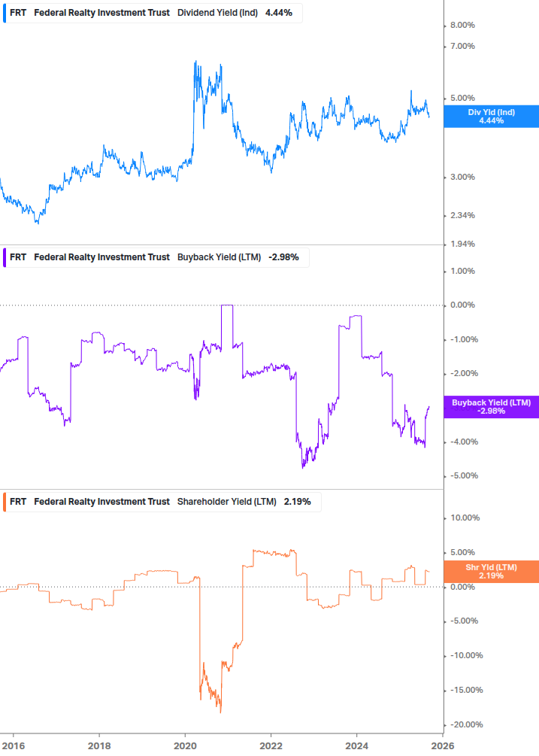Screen dimensions: 539x756
Task: Click the blue Div Yld (Ind) 4.44% value tag
Action: pyautogui.click(x=492, y=116)
